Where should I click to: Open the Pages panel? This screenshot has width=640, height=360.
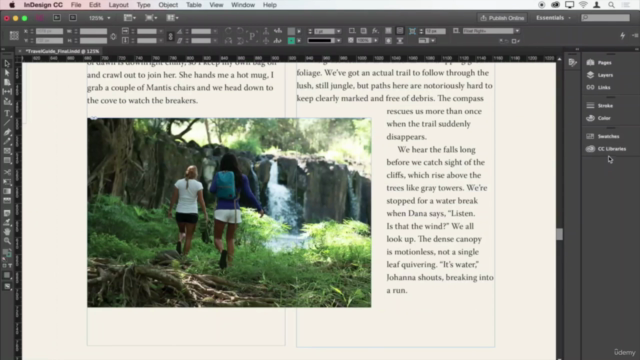[605, 62]
